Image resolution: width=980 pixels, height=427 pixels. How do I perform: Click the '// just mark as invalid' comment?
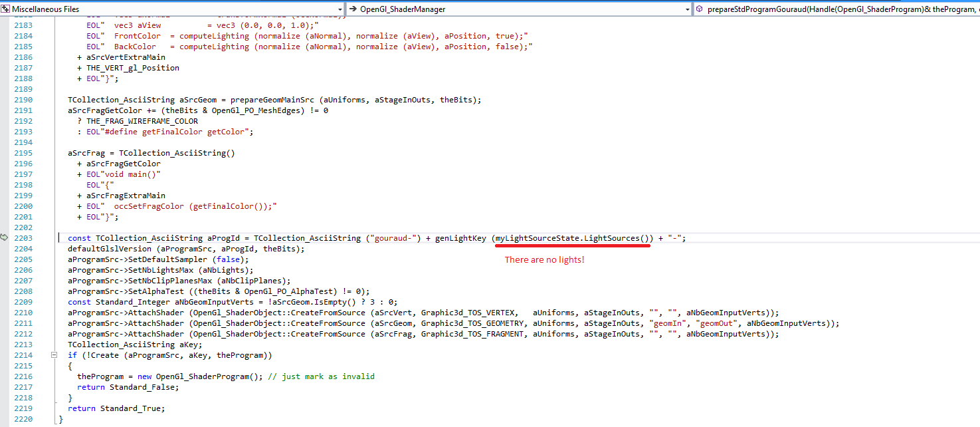pyautogui.click(x=321, y=376)
